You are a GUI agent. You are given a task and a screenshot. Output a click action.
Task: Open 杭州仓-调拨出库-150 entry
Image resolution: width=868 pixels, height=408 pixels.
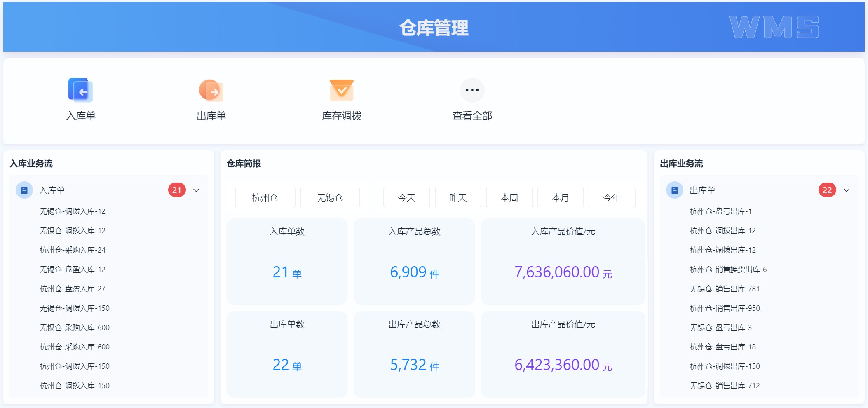pos(725,366)
